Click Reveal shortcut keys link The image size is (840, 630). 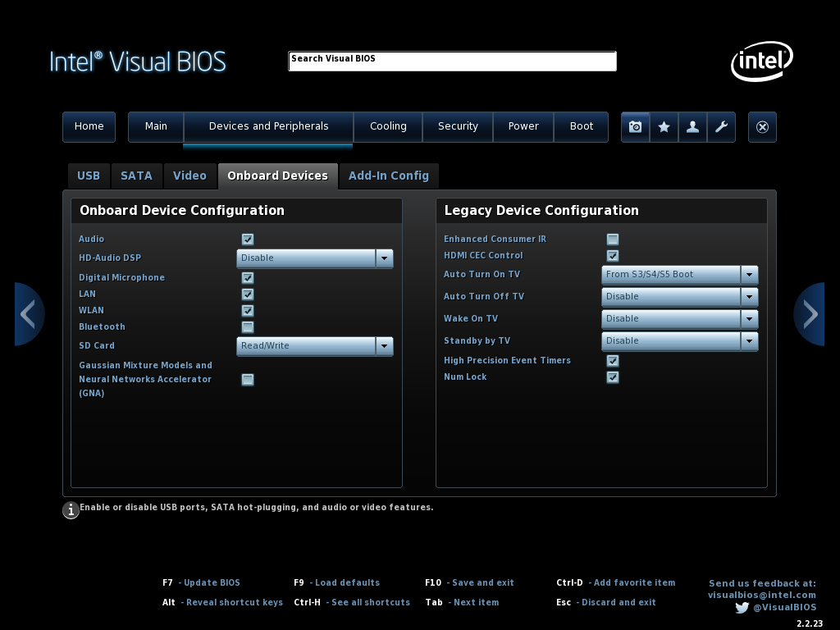223,603
